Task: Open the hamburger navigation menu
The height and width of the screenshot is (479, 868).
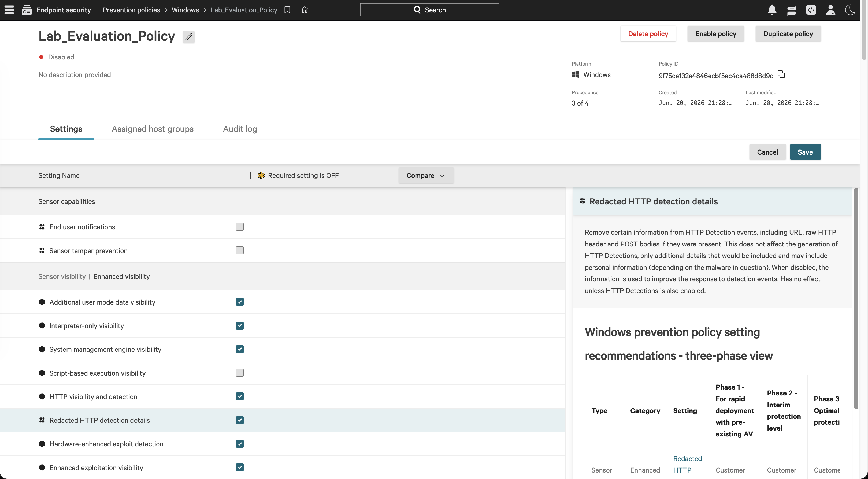Action: click(9, 10)
